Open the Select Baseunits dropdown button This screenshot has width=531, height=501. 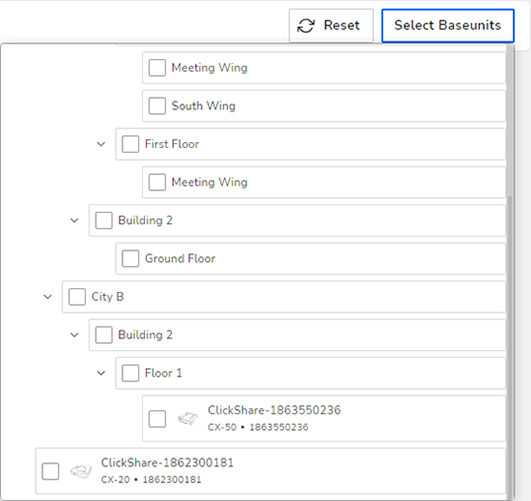[x=448, y=26]
